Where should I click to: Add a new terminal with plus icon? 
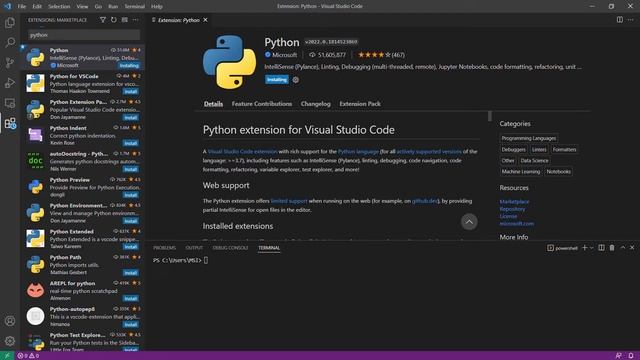coord(584,248)
